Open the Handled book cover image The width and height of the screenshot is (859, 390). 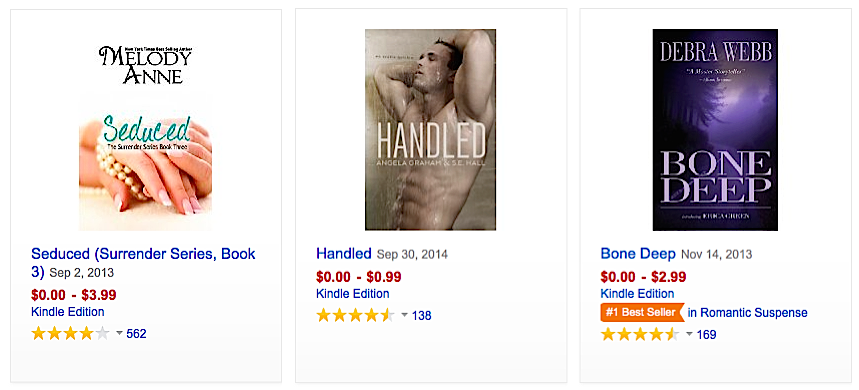click(x=431, y=129)
